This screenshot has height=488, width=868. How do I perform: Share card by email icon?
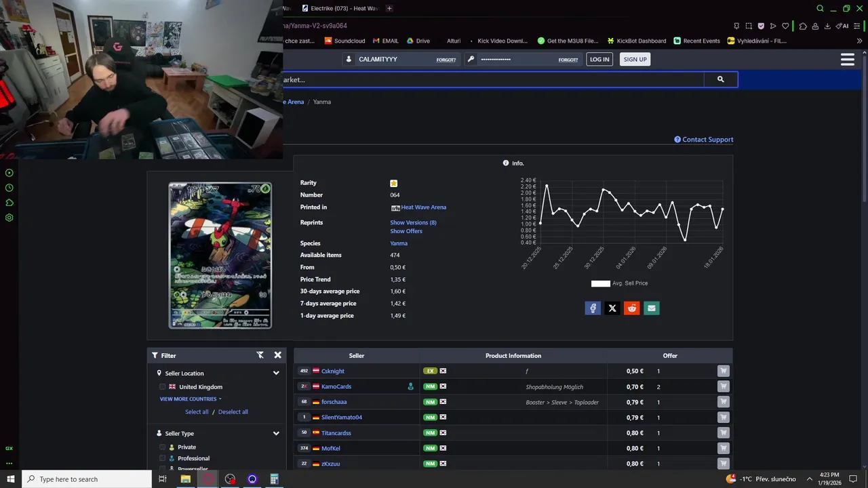click(652, 308)
